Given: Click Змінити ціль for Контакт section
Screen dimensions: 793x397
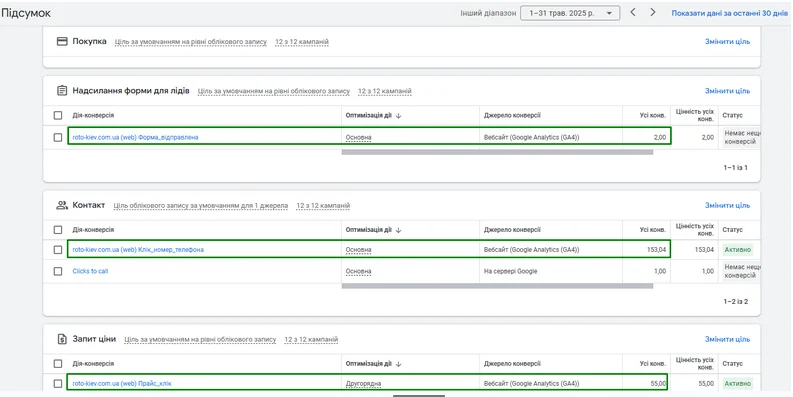Looking at the screenshot, I should (728, 205).
